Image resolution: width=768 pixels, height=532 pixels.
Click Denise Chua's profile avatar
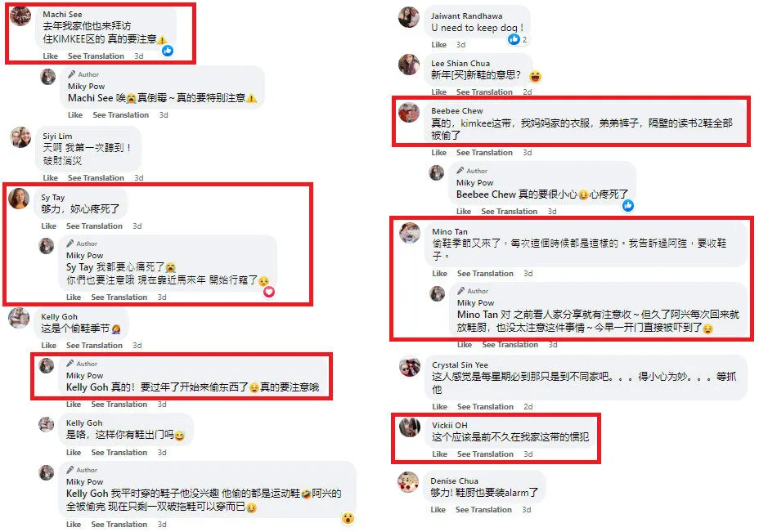coord(408,482)
